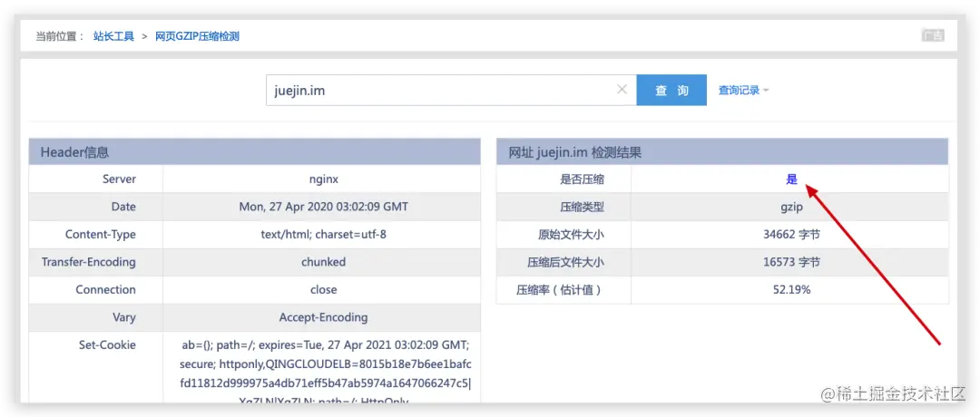This screenshot has width=980, height=417.
Task: Select the chunked Transfer-Encoding value
Action: coord(323,262)
